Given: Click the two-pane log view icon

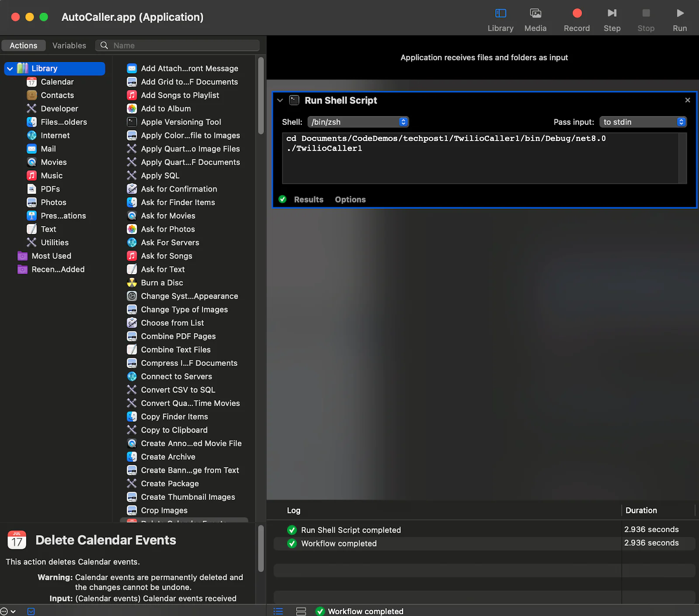Looking at the screenshot, I should tap(301, 611).
